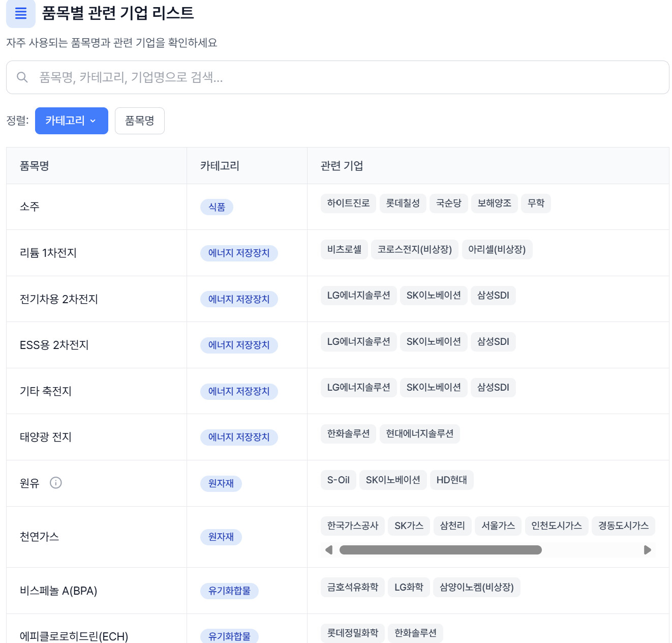Click the 삼양이노켐(비상장) chip
This screenshot has height=643, width=672.
pos(477,588)
